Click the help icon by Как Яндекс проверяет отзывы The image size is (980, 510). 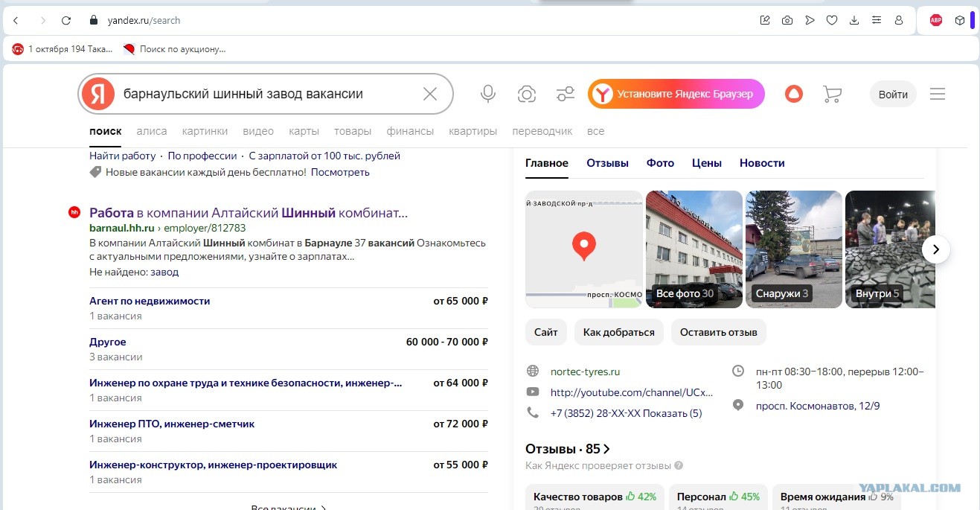tap(678, 466)
